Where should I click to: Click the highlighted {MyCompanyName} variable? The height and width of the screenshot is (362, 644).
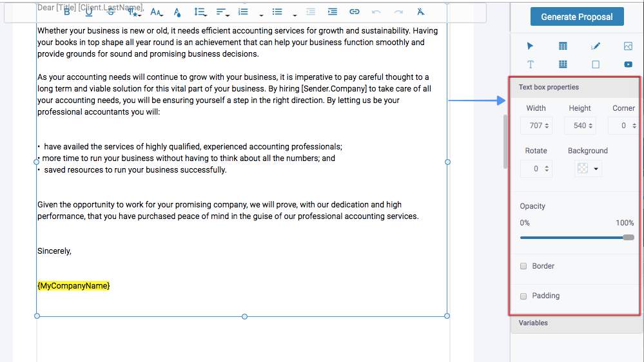(73, 285)
